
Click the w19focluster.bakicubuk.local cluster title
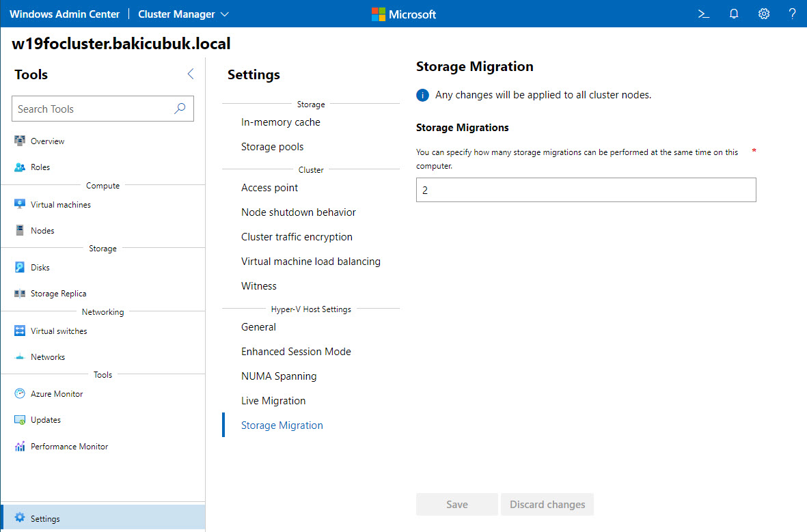pyautogui.click(x=121, y=43)
